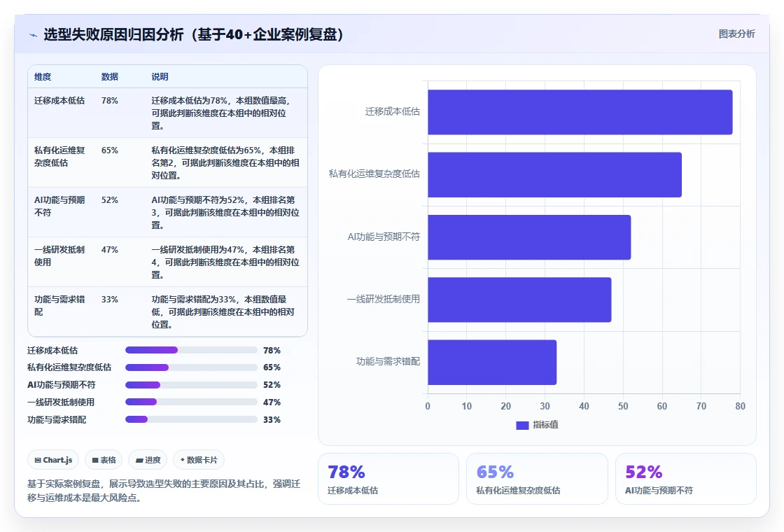Select the 数据卡片 tag chip
The width and height of the screenshot is (784, 532).
click(x=199, y=460)
